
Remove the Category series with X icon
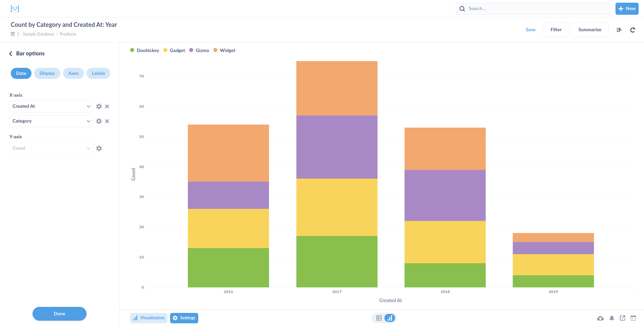[x=107, y=121]
